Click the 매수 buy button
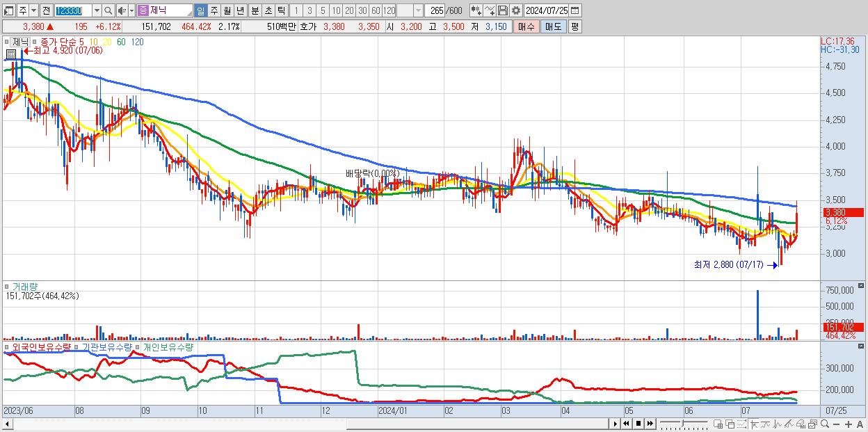 (526, 26)
